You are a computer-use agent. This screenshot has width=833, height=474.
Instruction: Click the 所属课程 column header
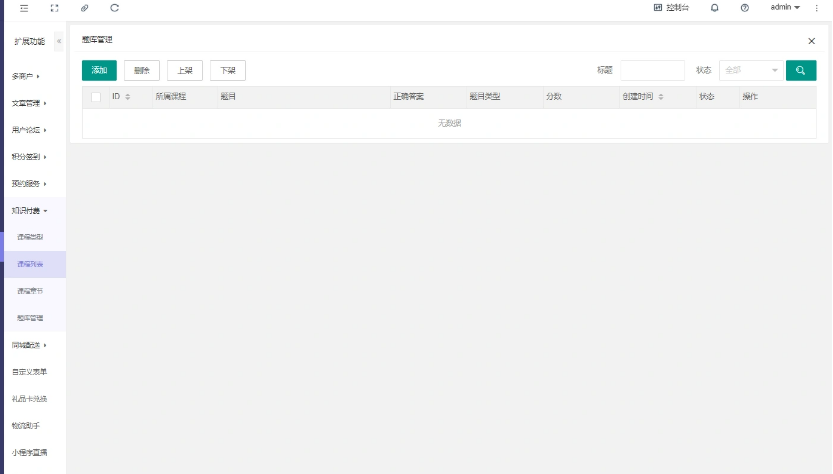click(x=171, y=96)
